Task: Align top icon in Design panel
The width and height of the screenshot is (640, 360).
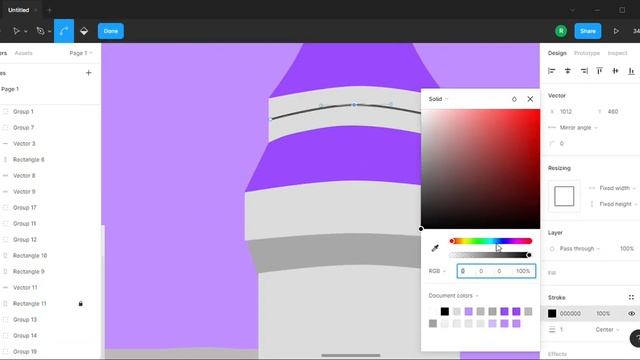Action: tap(599, 71)
